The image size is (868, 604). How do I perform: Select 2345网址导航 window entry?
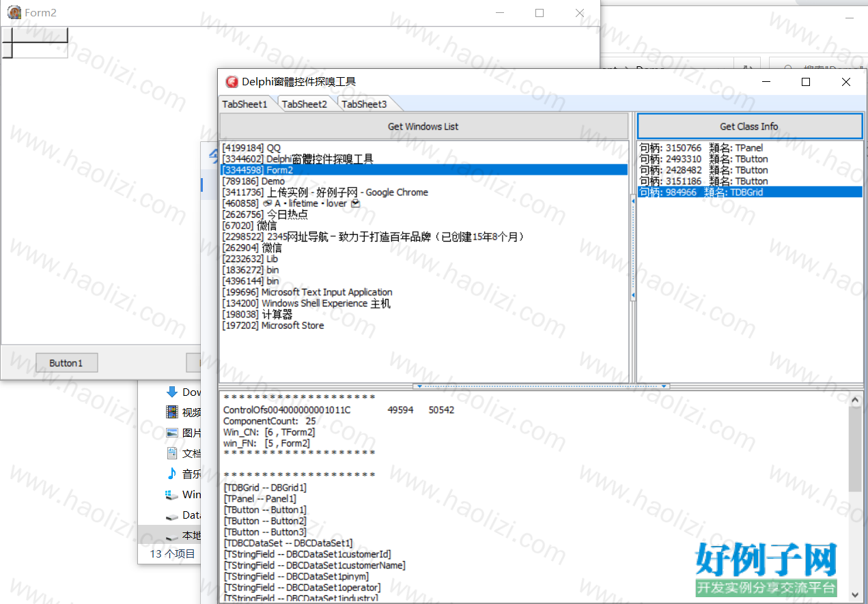(x=424, y=236)
